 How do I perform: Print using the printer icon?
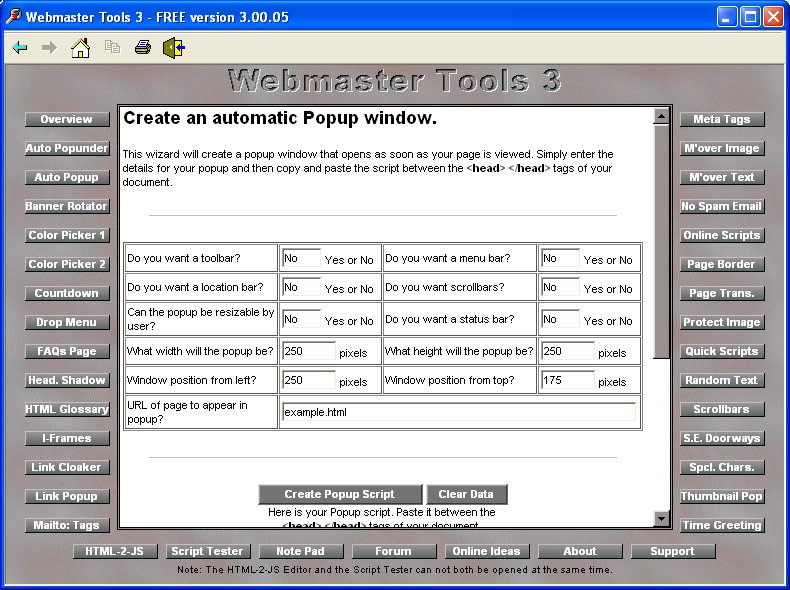point(143,47)
